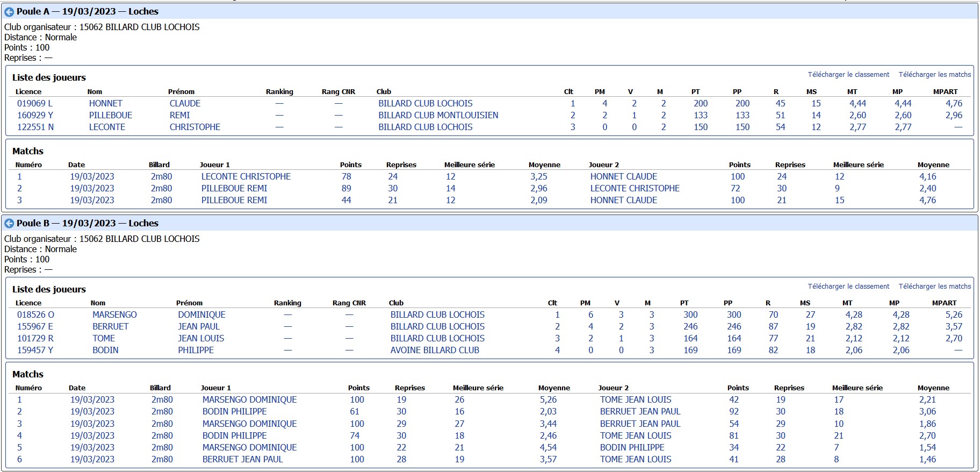Click first name DOMINIQUE in Poule B list
980x472 pixels.
tap(201, 314)
